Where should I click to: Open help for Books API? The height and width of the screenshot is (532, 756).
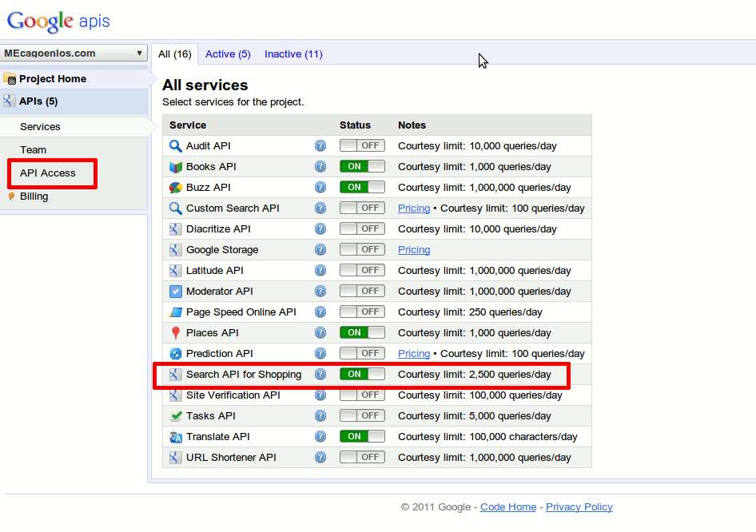(x=320, y=166)
